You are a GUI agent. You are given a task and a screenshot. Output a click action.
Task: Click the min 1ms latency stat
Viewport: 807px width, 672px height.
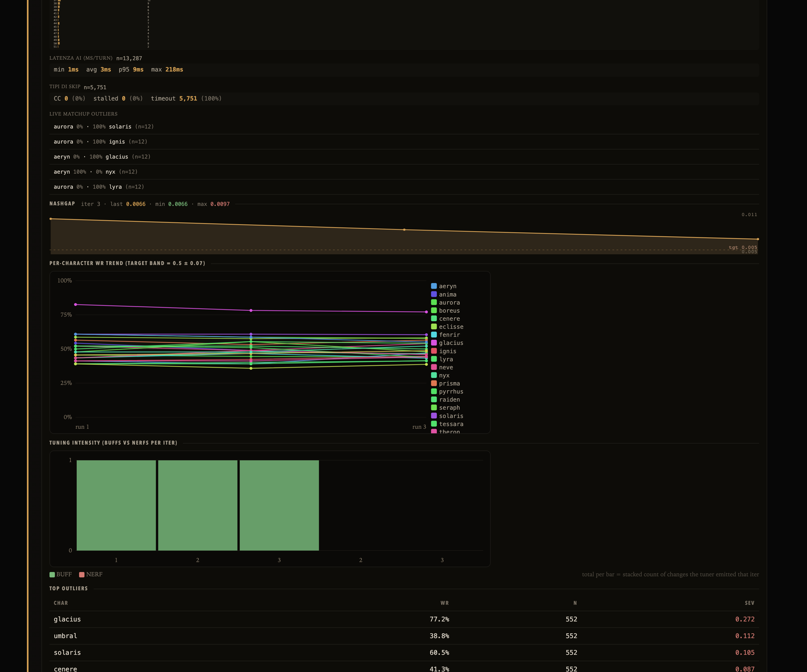(x=66, y=70)
